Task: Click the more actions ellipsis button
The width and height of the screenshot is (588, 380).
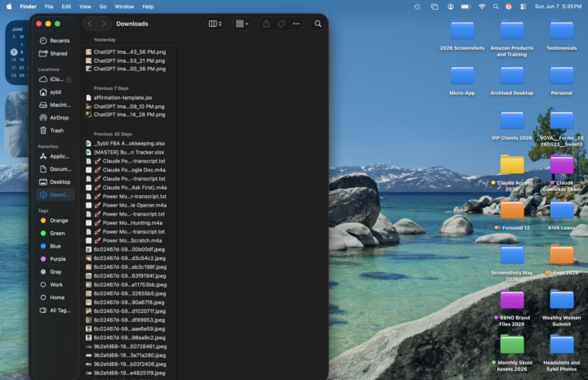Action: pyautogui.click(x=296, y=24)
